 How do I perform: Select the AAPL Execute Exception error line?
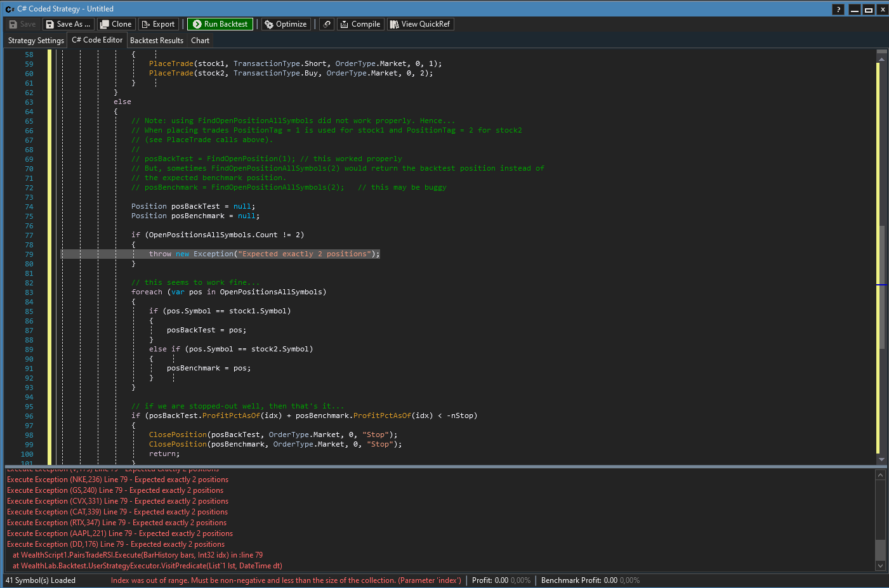(119, 533)
